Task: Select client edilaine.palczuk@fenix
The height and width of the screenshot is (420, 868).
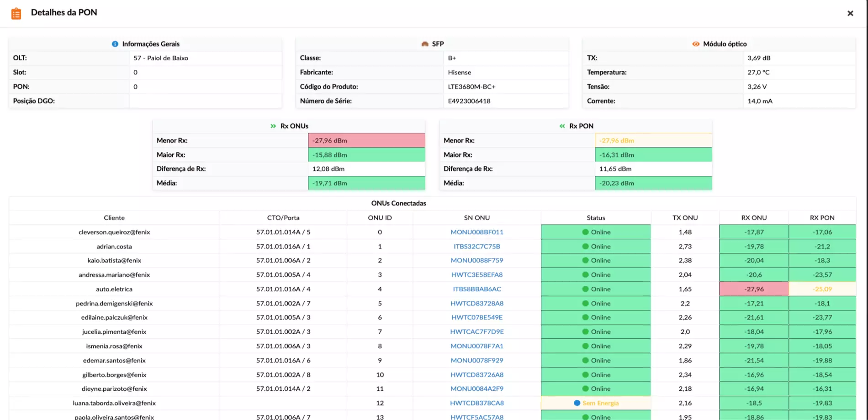Action: 114,317
